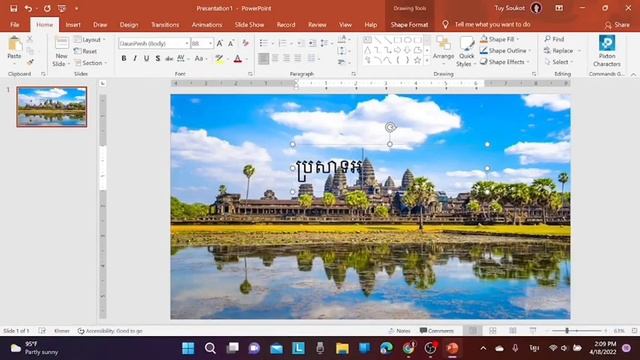This screenshot has width=640, height=360.
Task: Click the Reset slide button
Action: (x=86, y=51)
